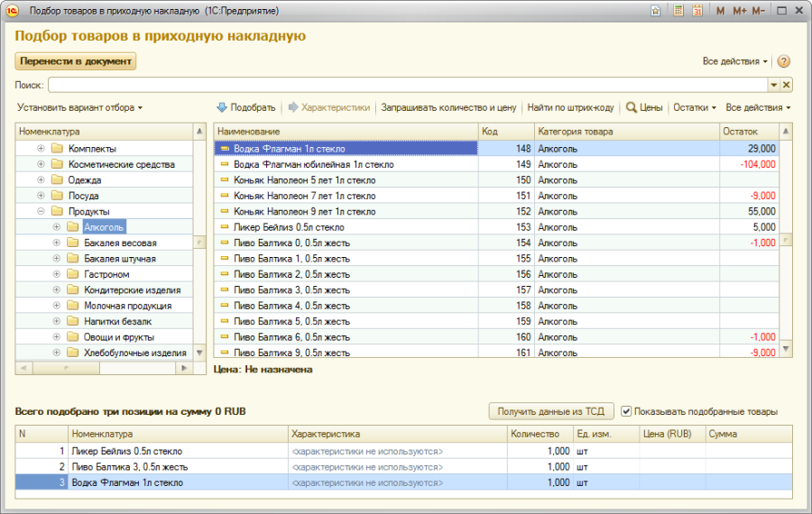
Task: Click the Характеристики toolbar button
Action: (x=329, y=107)
